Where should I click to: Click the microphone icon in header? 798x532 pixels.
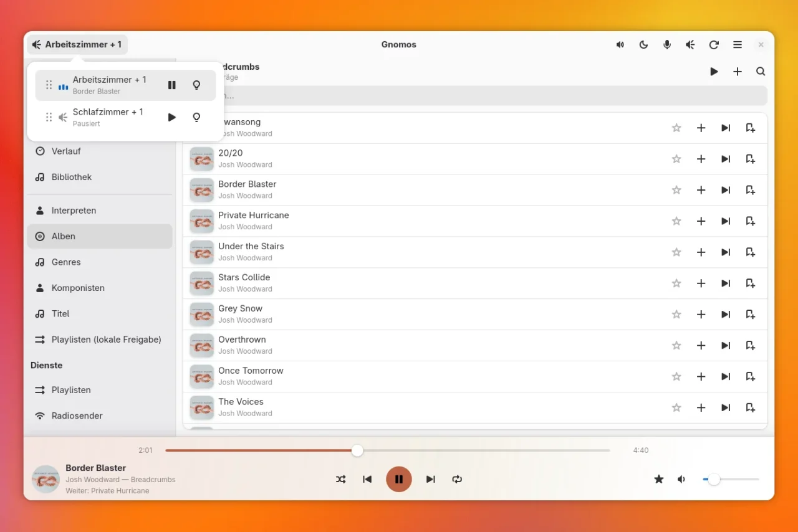(667, 45)
